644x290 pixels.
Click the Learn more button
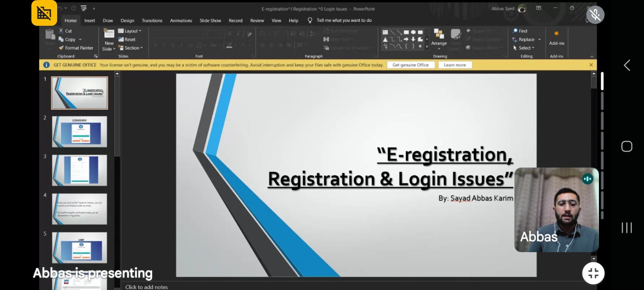(455, 65)
